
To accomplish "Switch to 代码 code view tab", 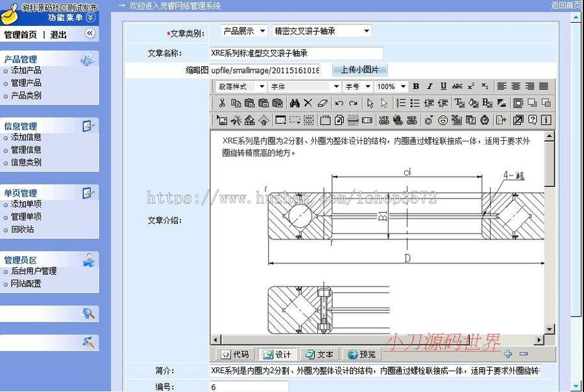I will (x=235, y=354).
